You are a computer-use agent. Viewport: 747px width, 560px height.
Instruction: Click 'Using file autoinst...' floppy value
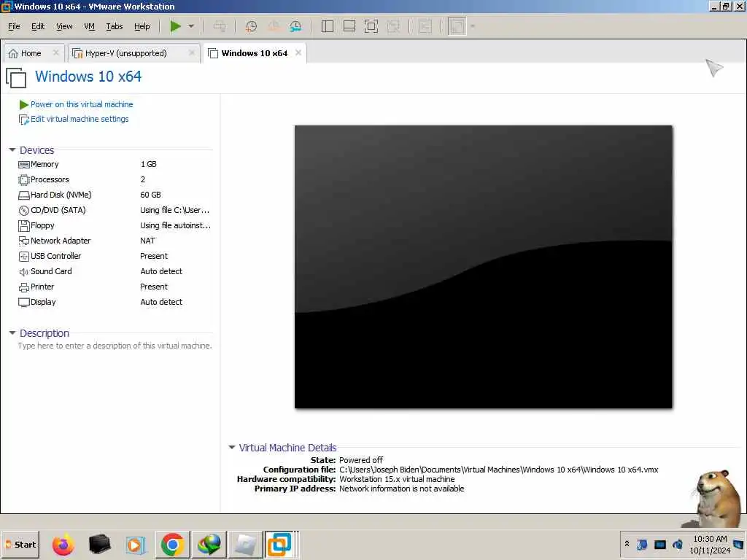(x=175, y=225)
